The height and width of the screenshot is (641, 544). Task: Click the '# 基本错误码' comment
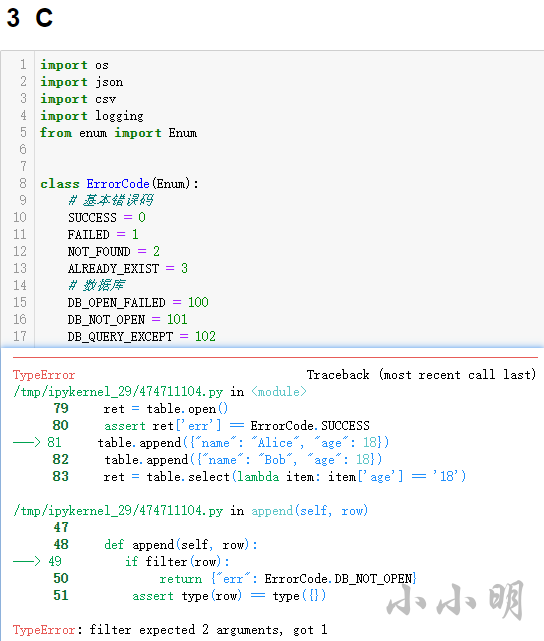[110, 200]
